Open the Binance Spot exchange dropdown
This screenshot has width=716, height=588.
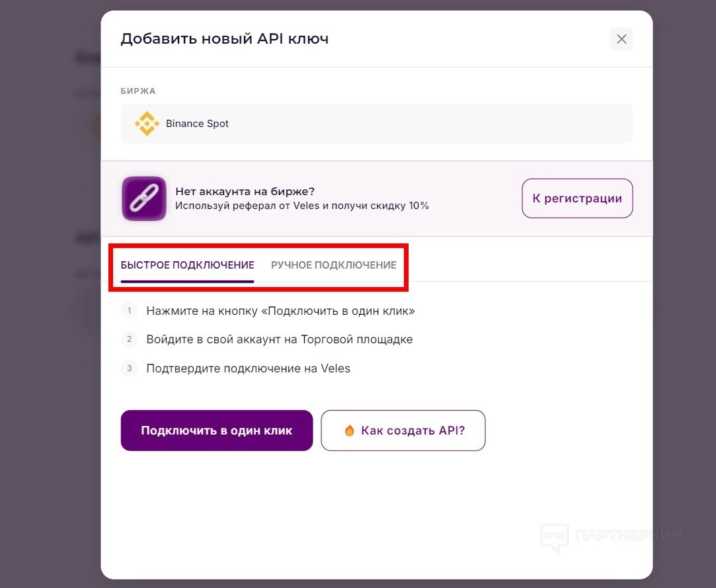coord(376,124)
